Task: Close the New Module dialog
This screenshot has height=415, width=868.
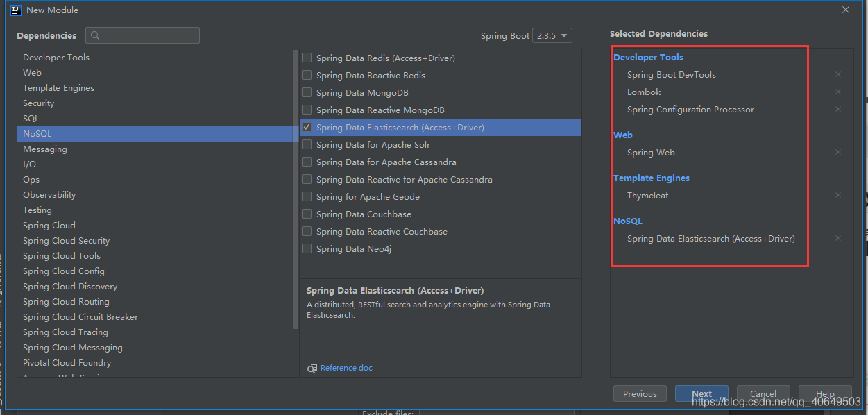Action: pos(846,10)
